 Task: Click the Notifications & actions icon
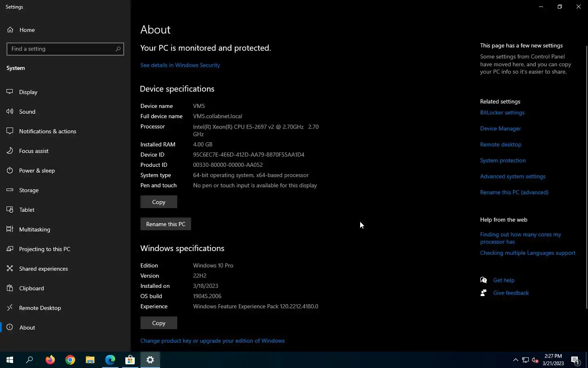pyautogui.click(x=10, y=131)
